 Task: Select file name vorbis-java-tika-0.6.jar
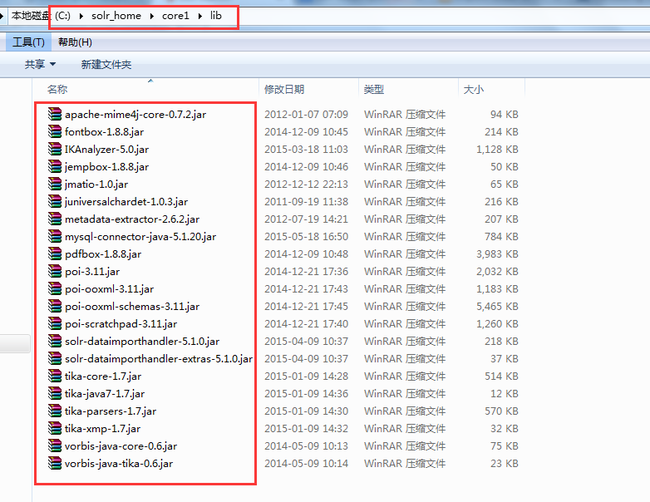[119, 463]
